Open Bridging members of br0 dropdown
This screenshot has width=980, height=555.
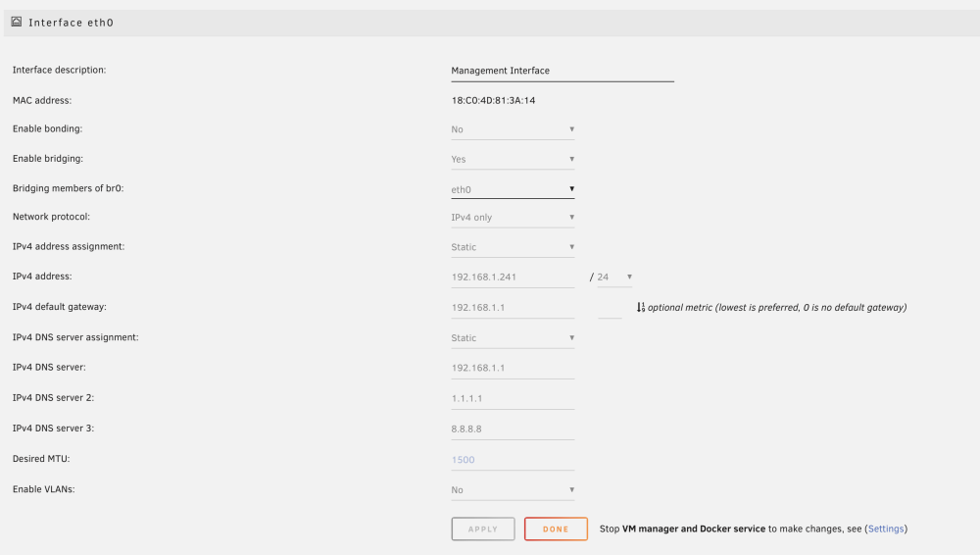point(513,189)
